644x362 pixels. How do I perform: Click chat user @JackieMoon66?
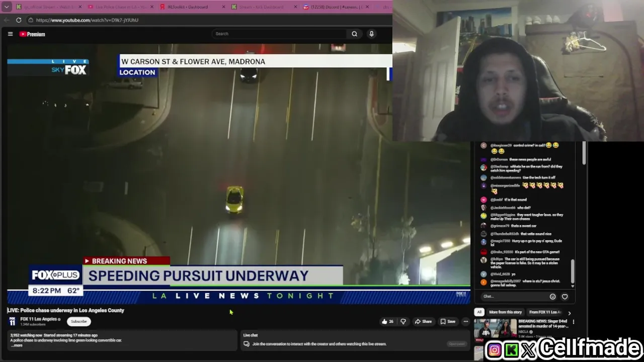point(503,208)
